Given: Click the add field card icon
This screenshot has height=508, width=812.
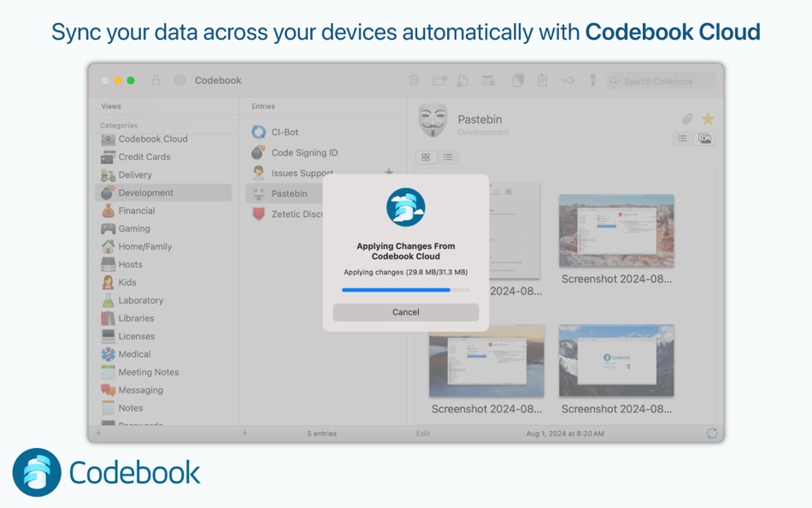Looking at the screenshot, I should (488, 80).
